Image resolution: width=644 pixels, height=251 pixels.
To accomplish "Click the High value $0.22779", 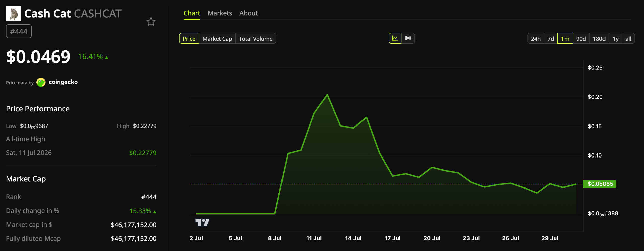I will click(145, 126).
